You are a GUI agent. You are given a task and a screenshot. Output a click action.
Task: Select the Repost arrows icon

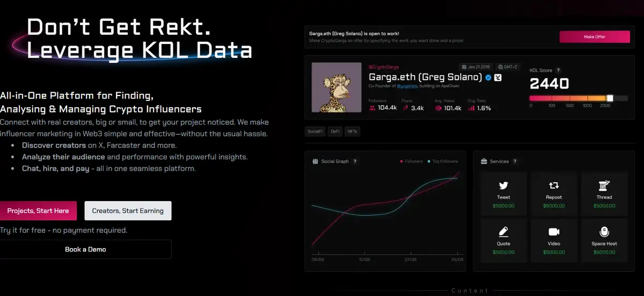point(554,186)
